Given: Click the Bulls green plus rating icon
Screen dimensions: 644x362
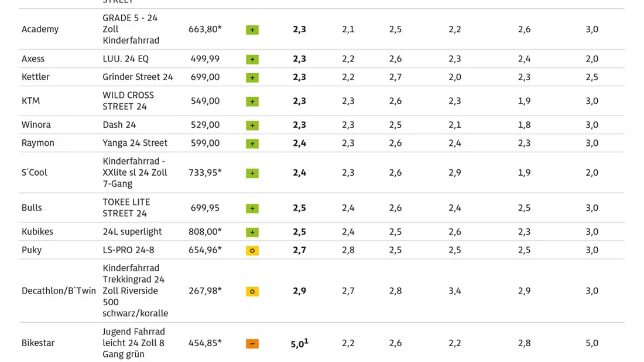Looking at the screenshot, I should click(x=252, y=209).
